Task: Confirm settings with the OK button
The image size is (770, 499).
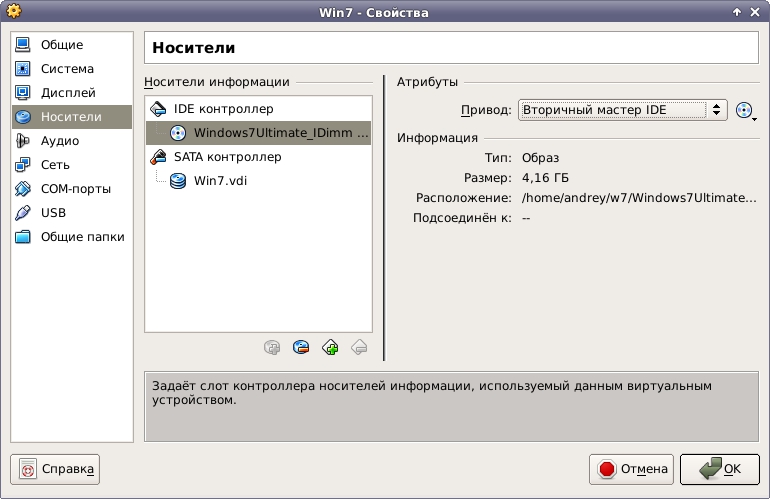Action: [720, 470]
